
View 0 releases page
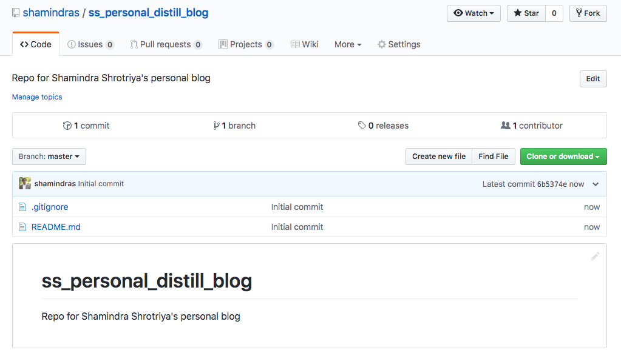click(x=383, y=126)
